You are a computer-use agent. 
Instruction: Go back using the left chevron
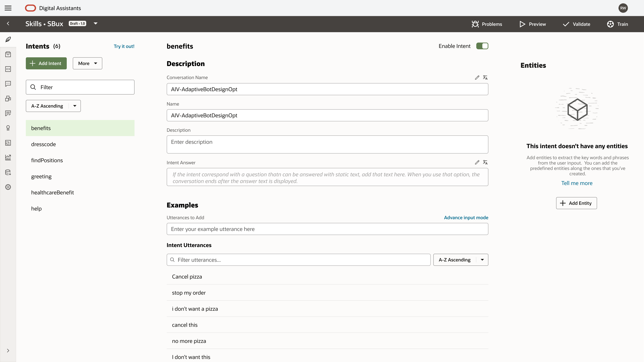coord(8,23)
